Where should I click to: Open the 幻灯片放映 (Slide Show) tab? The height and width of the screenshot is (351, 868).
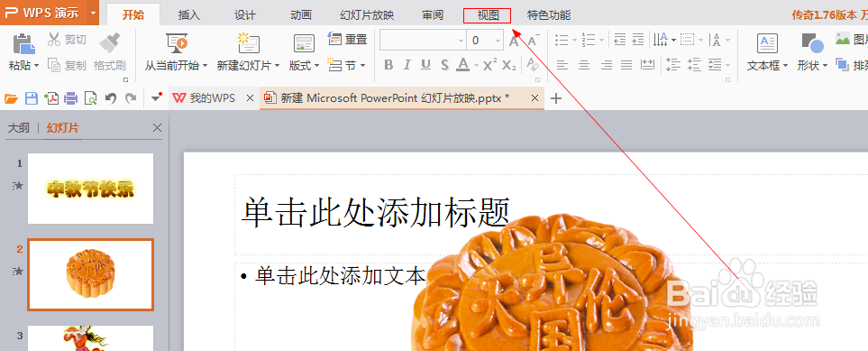click(x=367, y=15)
